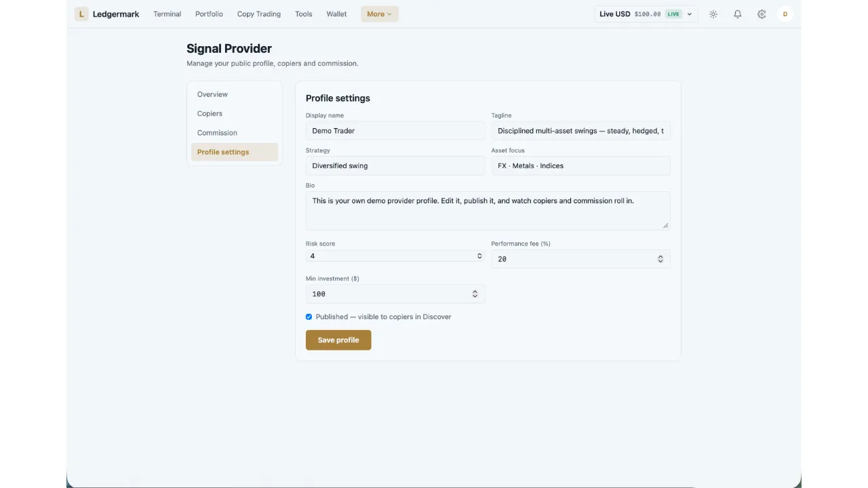Save the profile
Image resolution: width=868 pixels, height=488 pixels.
[338, 340]
